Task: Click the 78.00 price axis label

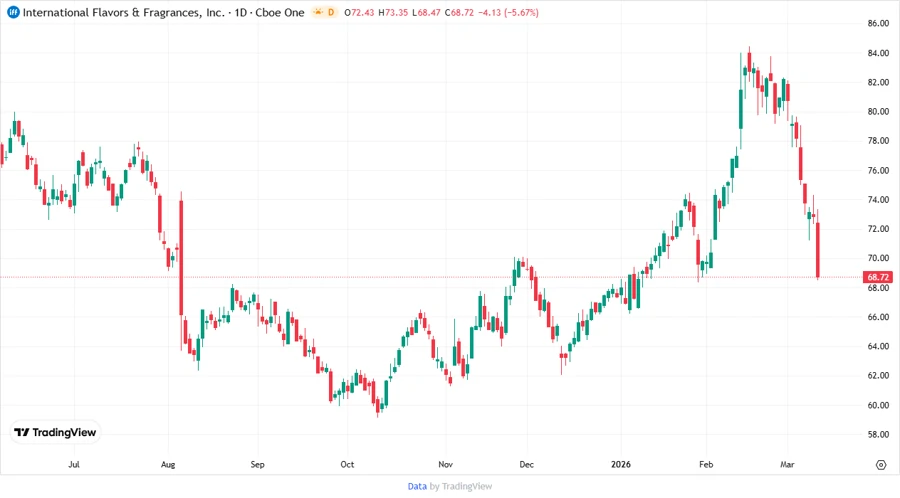Action: pyautogui.click(x=878, y=141)
